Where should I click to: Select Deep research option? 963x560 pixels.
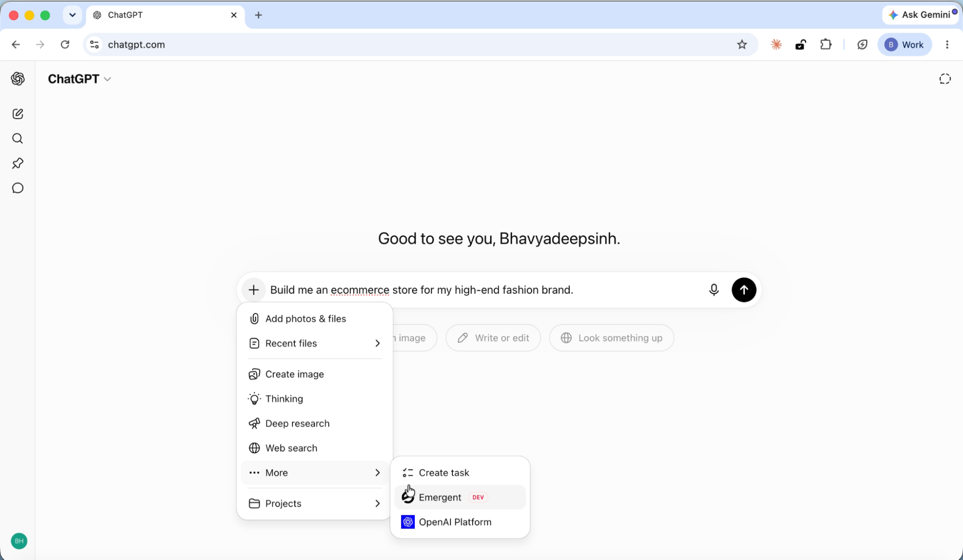(x=315, y=423)
